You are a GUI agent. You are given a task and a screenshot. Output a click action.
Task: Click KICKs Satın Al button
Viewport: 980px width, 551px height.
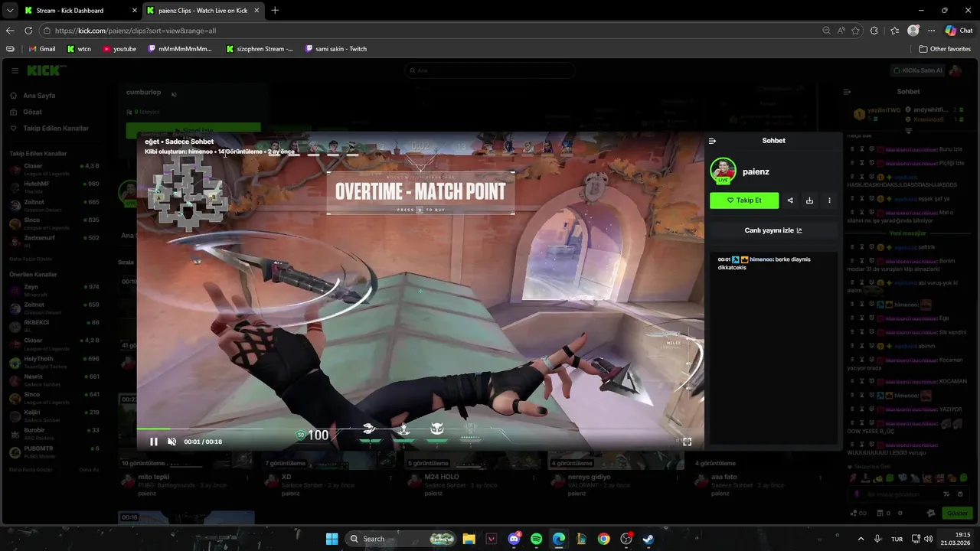pos(916,70)
